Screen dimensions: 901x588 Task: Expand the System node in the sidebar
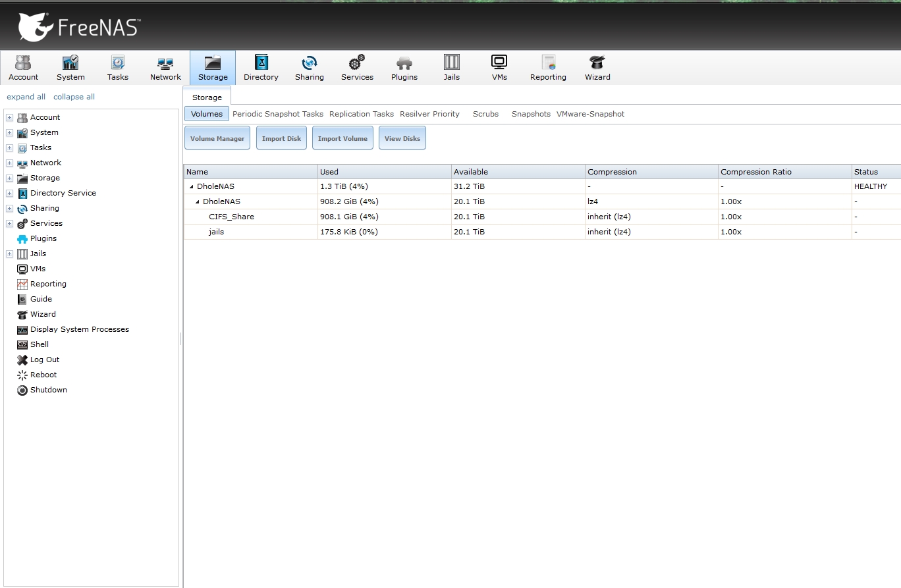click(9, 132)
